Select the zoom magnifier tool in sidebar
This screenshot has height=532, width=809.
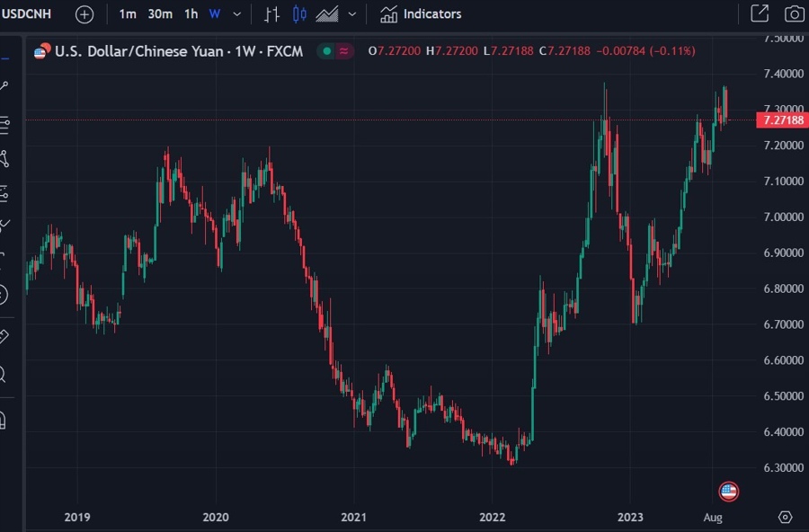[x=3, y=374]
